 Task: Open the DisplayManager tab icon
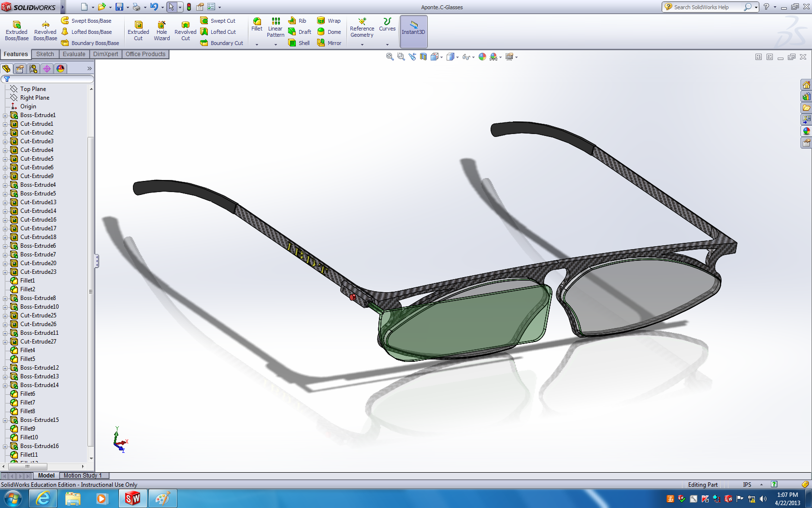coord(60,69)
